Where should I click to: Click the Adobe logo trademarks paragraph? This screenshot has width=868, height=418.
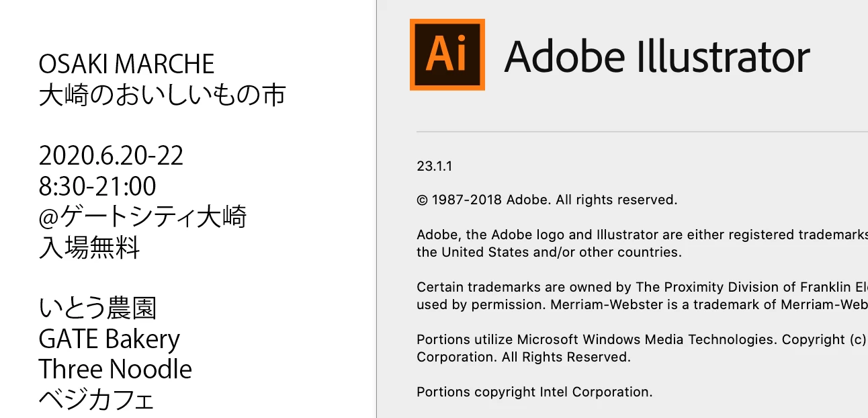click(638, 243)
